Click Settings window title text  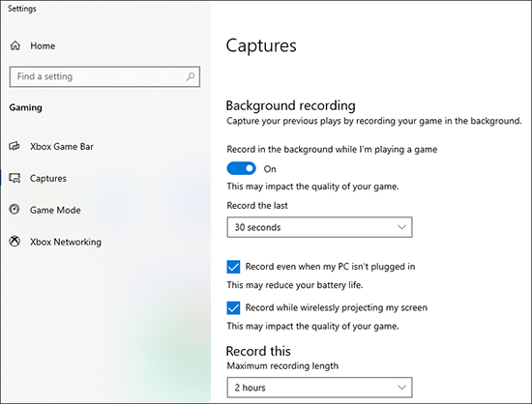[22, 9]
